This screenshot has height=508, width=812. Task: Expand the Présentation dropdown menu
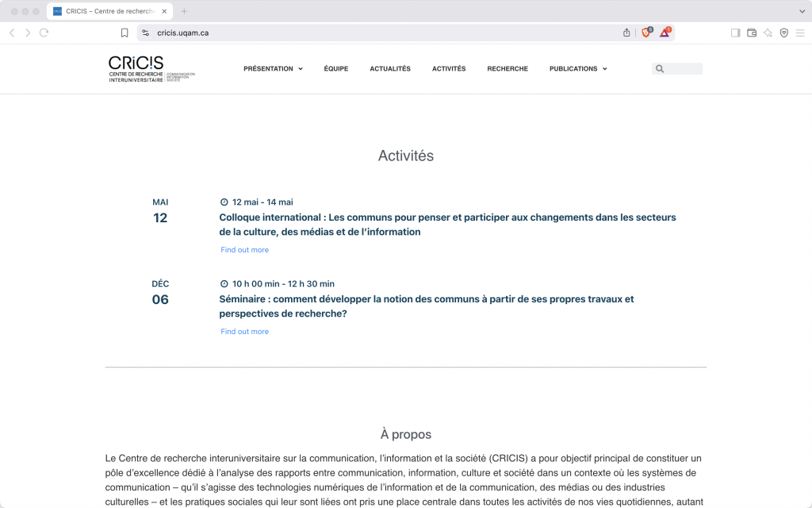coord(273,69)
